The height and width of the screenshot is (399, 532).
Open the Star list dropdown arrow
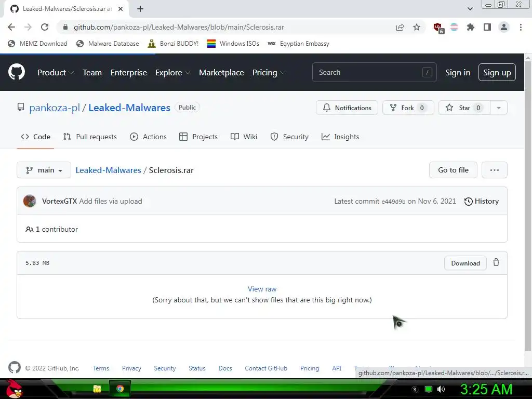pyautogui.click(x=498, y=108)
